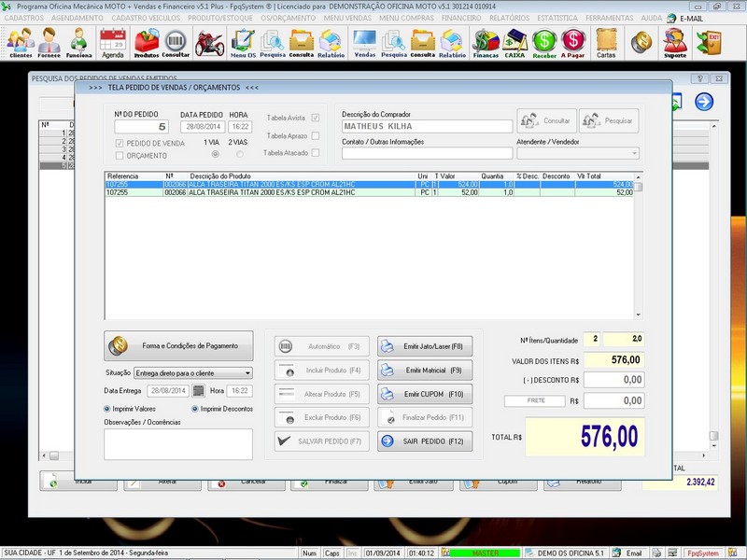Select the 2 VIAS radio button
Image resolution: width=747 pixels, height=560 pixels.
pos(240,154)
